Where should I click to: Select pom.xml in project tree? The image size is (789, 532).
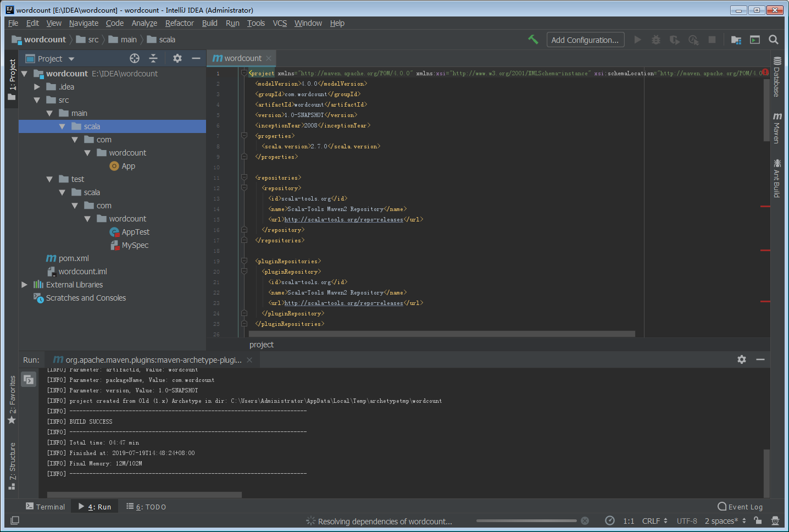[67, 258]
